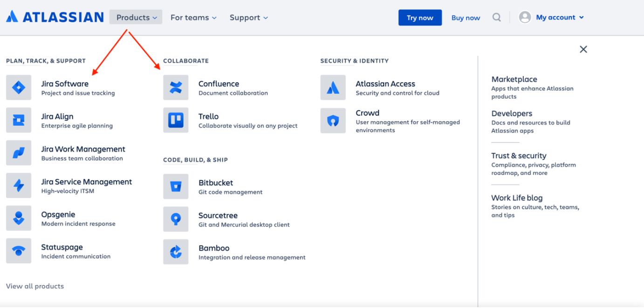
Task: Click 'Git code management' description
Action: click(x=230, y=192)
